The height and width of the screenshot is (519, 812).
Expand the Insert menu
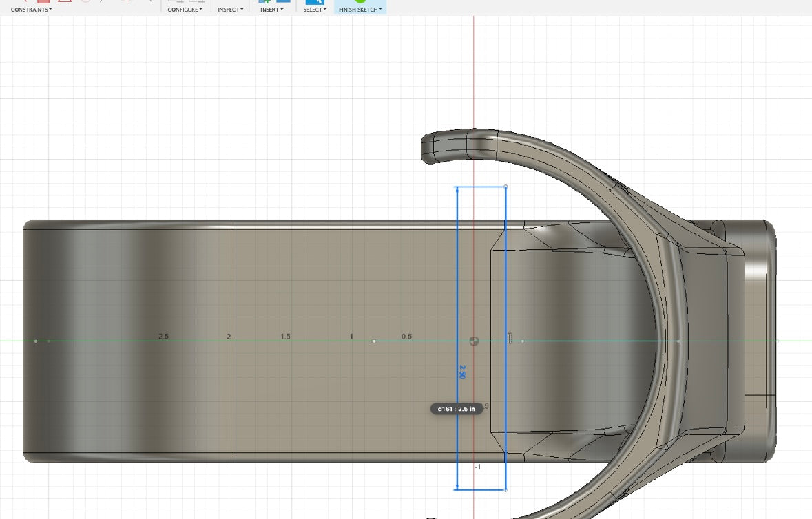[x=271, y=10]
